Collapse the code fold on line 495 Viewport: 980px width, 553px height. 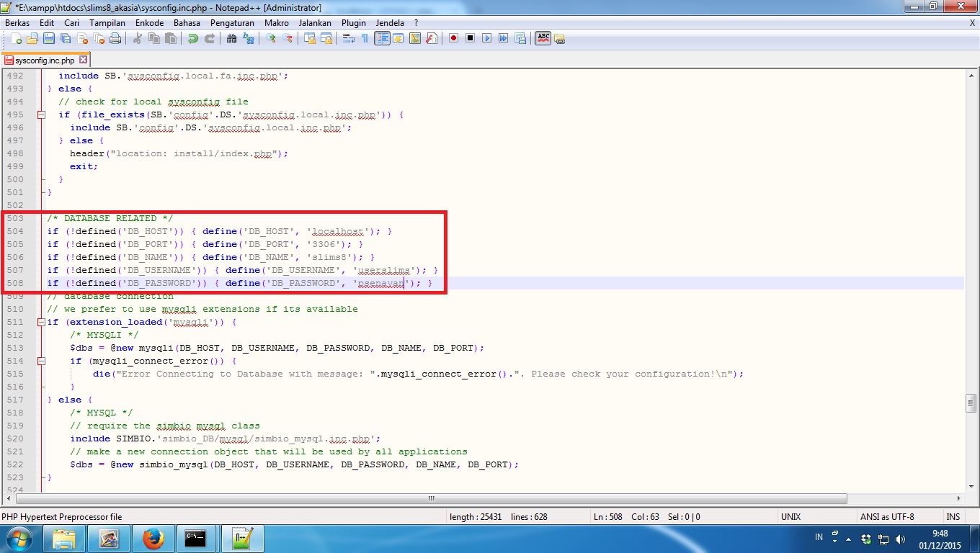pyautogui.click(x=41, y=114)
